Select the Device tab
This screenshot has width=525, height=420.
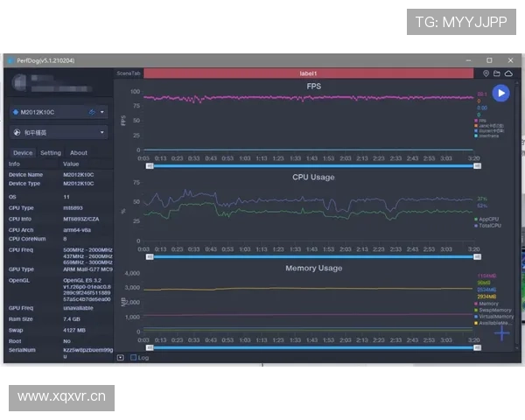point(23,152)
